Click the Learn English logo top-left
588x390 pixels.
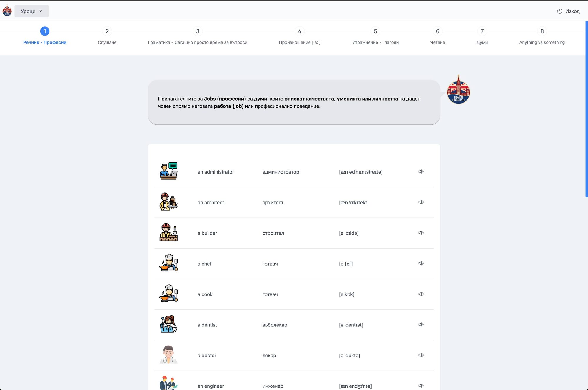click(x=7, y=11)
